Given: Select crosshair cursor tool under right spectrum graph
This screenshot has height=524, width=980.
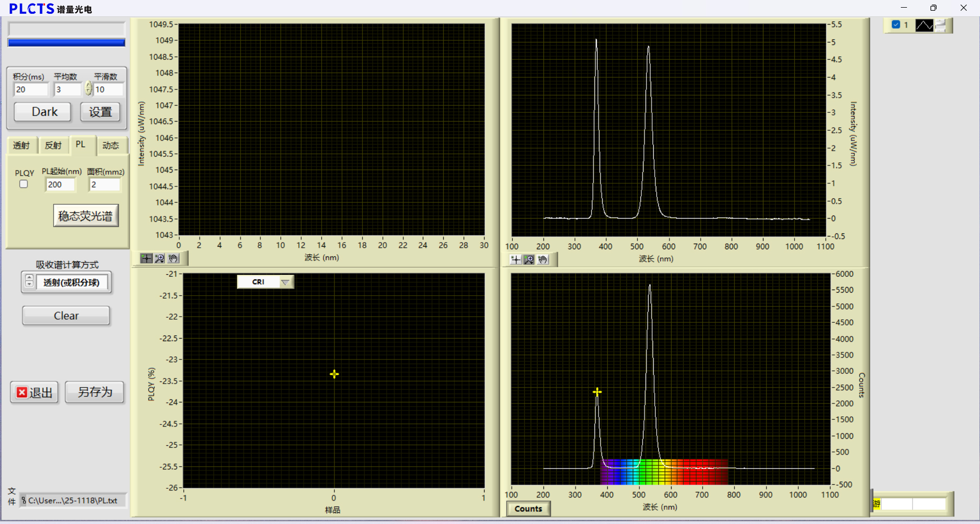Looking at the screenshot, I should tap(516, 260).
